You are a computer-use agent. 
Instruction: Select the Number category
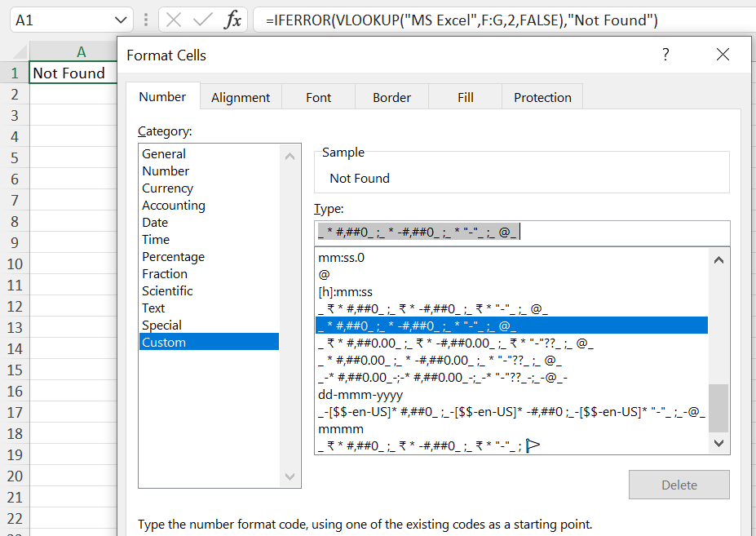tap(209, 171)
